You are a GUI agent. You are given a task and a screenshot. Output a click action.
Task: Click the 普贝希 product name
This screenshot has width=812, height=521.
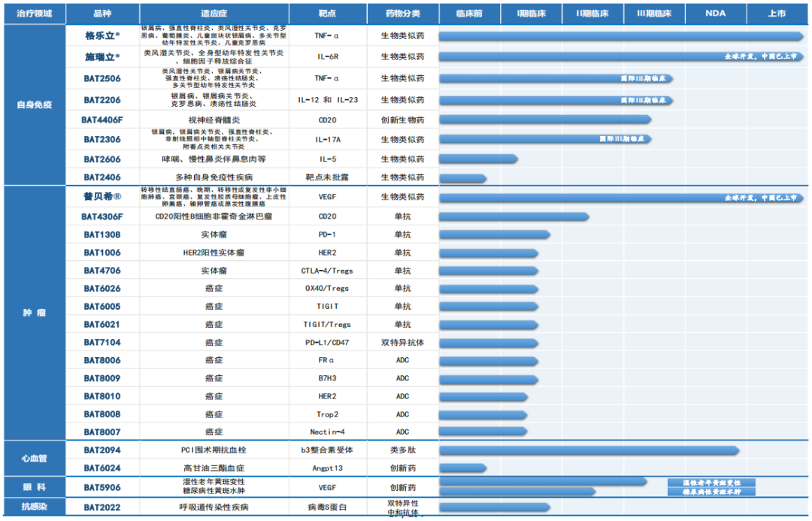(102, 197)
